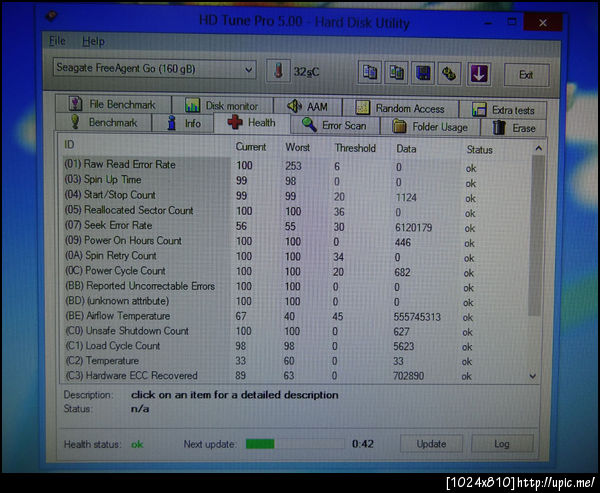600x493 pixels.
Task: Click the Exit button
Action: 527,75
